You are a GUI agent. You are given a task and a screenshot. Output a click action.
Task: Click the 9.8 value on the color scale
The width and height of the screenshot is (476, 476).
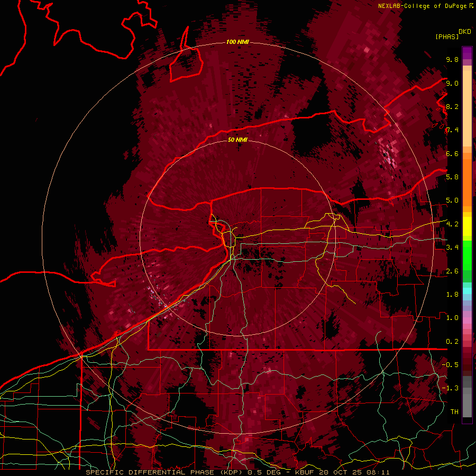452,59
